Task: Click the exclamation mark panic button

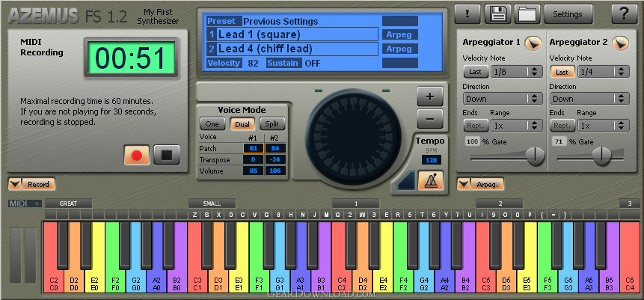Action: coord(467,14)
